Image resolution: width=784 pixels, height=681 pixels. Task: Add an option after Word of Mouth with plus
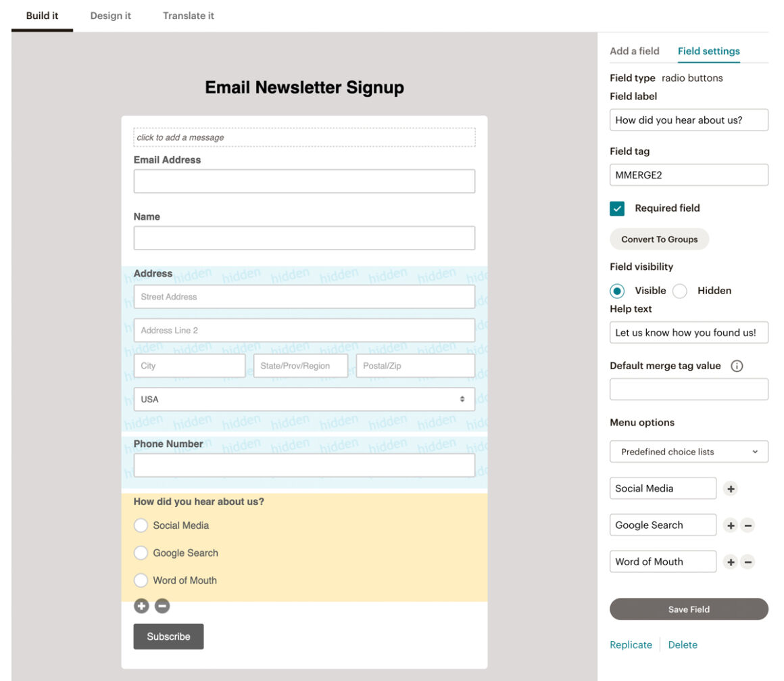coord(731,561)
